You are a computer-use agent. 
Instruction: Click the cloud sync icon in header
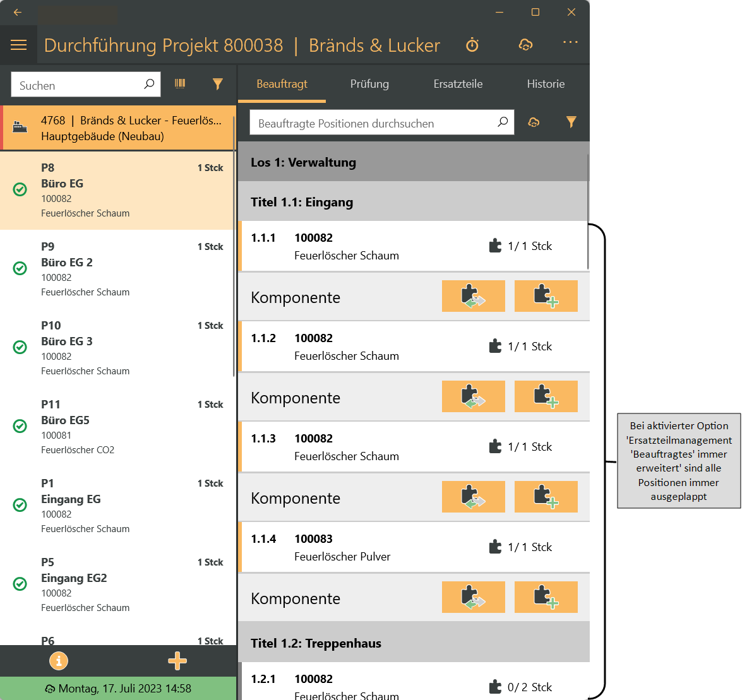pyautogui.click(x=525, y=45)
